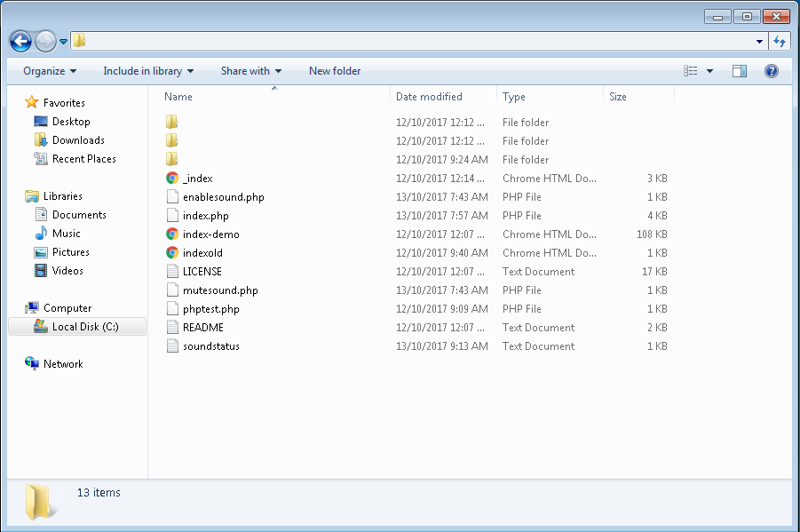Create a New folder
Image resolution: width=800 pixels, height=532 pixels.
335,70
